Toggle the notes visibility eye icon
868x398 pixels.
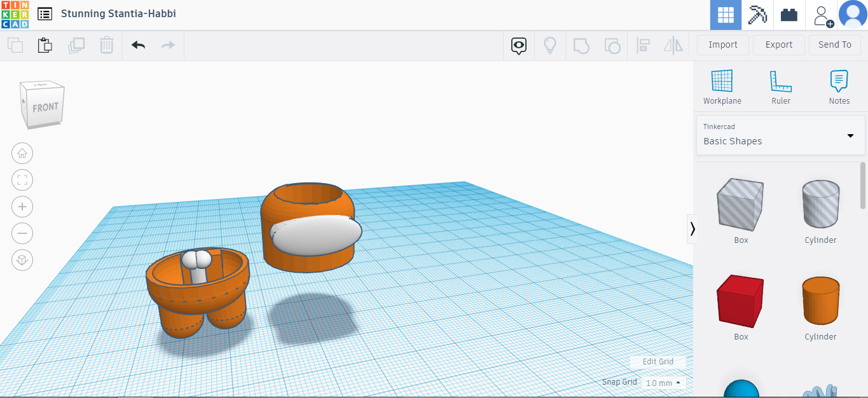coord(519,45)
